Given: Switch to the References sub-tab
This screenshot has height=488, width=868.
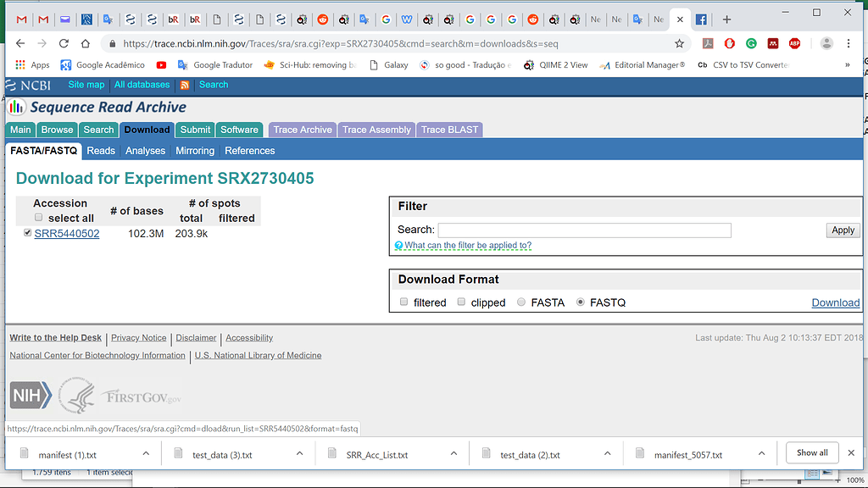Looking at the screenshot, I should click(250, 151).
